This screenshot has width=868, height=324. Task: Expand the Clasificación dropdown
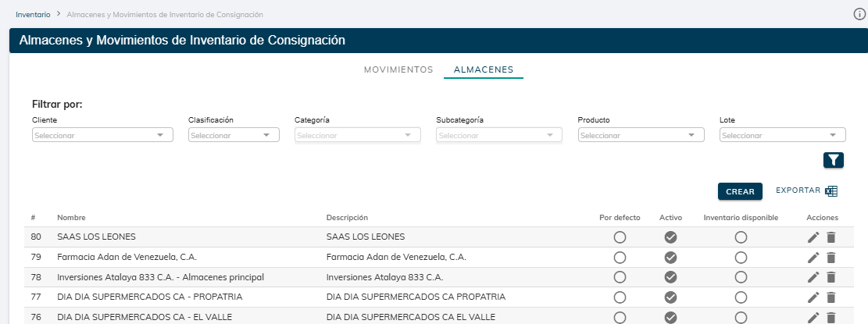coord(234,135)
